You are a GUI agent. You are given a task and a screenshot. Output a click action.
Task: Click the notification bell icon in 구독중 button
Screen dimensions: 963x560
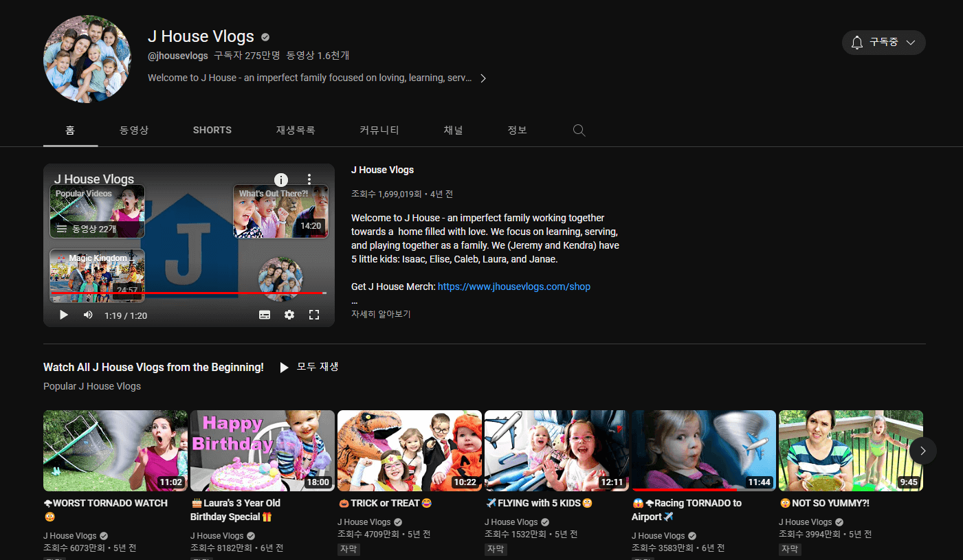pos(857,43)
